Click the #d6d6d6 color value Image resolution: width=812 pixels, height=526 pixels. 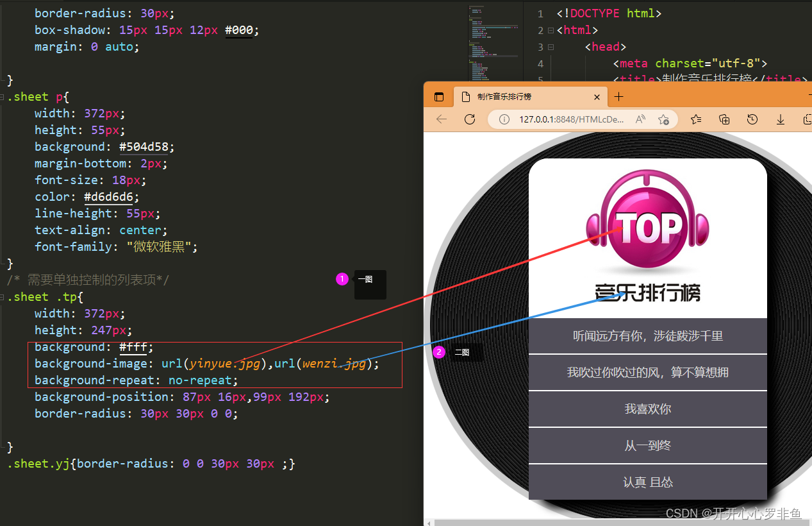point(108,197)
